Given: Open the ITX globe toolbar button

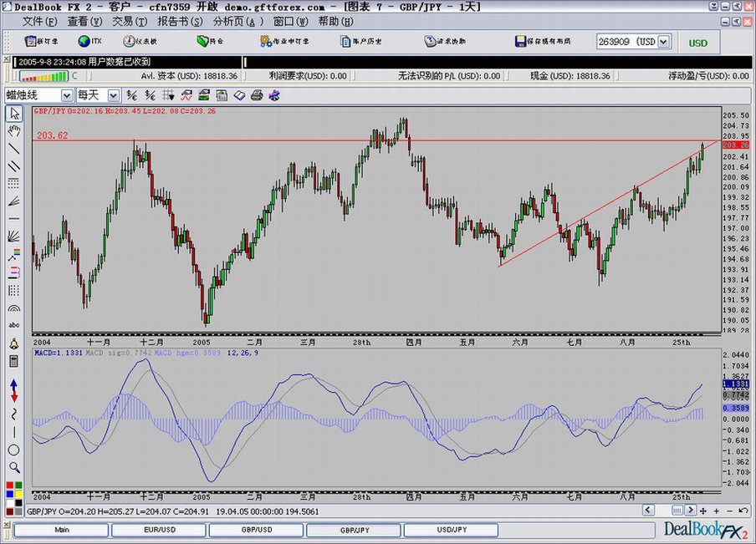Looking at the screenshot, I should (90, 42).
